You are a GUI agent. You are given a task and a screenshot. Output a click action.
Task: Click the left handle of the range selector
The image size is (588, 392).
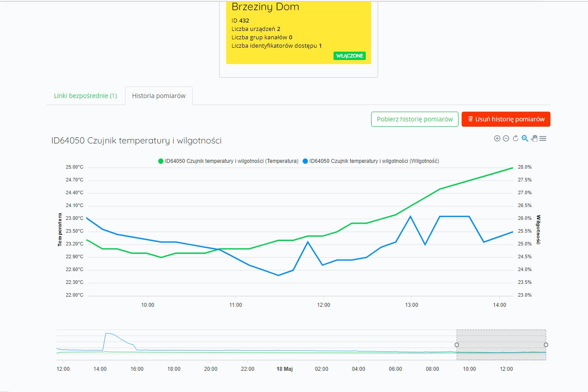[457, 345]
